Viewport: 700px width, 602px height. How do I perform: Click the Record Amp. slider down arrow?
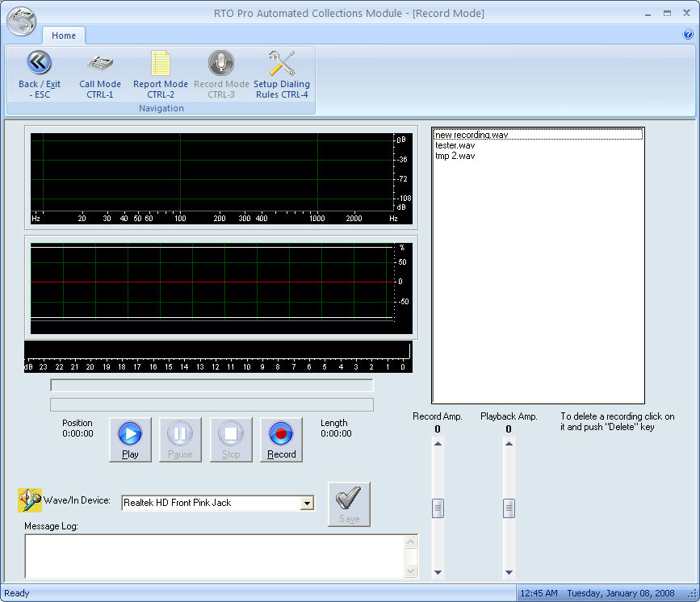[438, 572]
